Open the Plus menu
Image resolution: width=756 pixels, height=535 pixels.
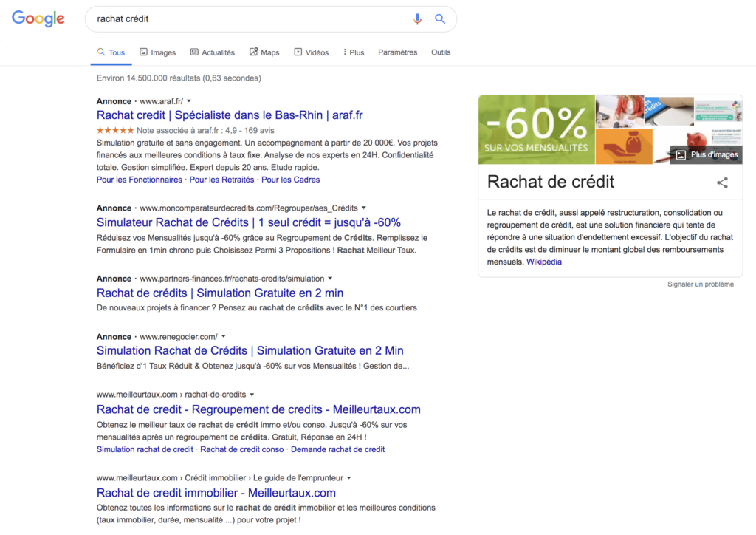tap(354, 52)
